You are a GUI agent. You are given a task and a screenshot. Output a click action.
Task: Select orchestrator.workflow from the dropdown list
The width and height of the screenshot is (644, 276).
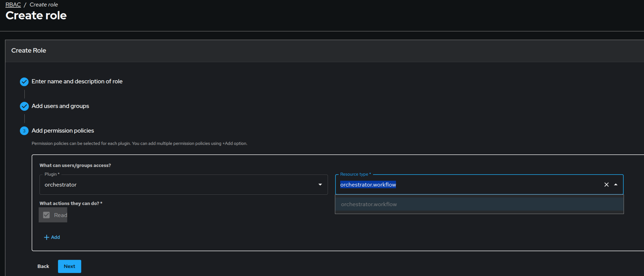tap(369, 204)
